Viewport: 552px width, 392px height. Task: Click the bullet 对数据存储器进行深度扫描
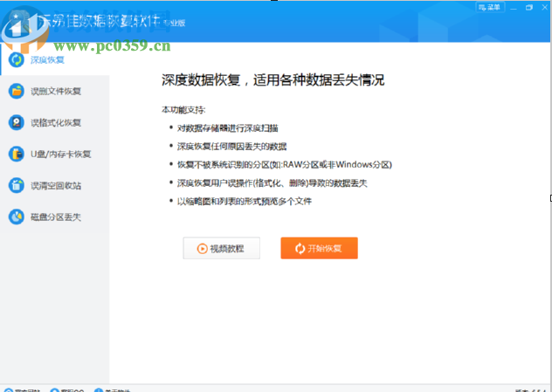227,128
